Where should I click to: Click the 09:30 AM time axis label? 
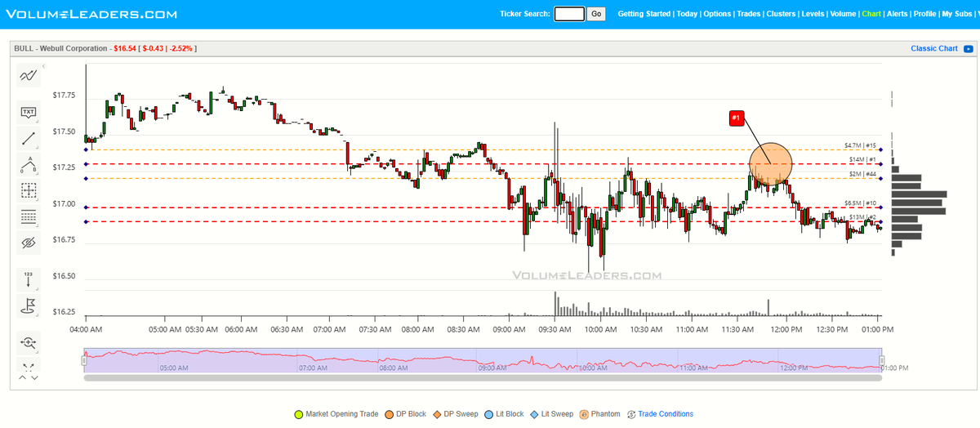pos(555,329)
